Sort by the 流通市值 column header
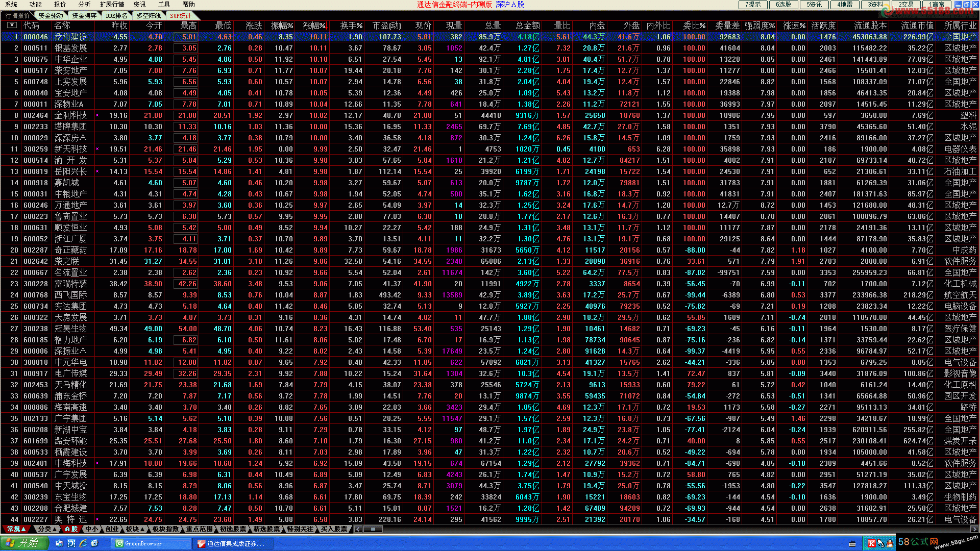Viewport: 980px width, 551px height. point(917,26)
